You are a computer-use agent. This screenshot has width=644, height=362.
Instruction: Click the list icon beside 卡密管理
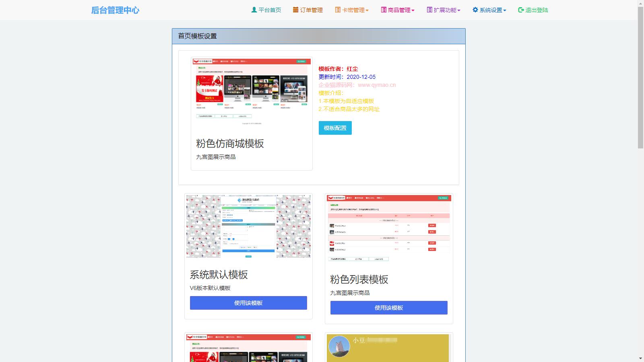tap(338, 10)
